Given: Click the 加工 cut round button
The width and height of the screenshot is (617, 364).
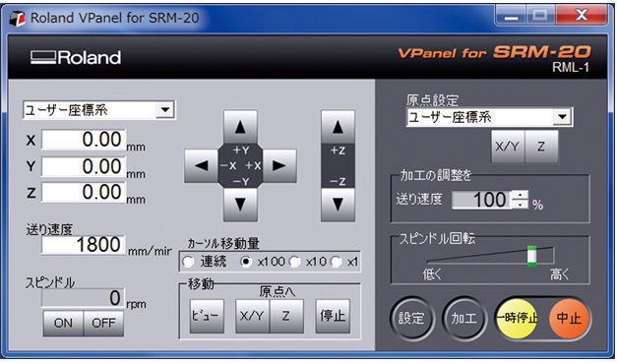Looking at the screenshot, I should [464, 318].
